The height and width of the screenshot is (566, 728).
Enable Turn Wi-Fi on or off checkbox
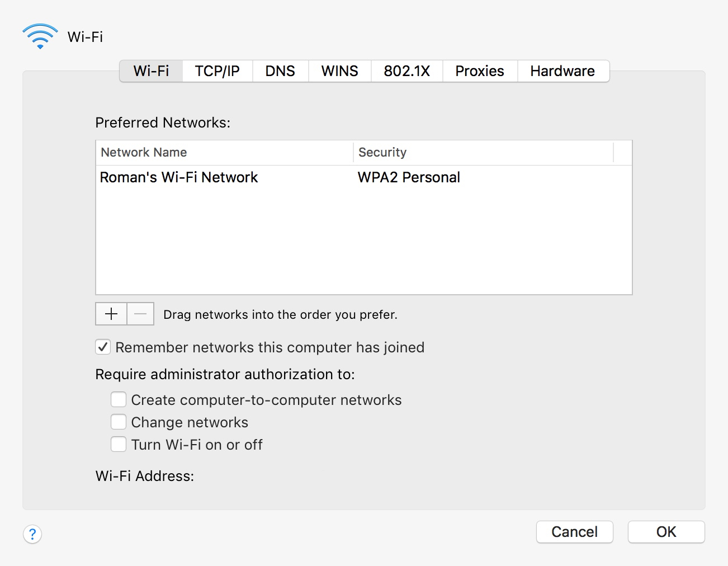tap(119, 445)
